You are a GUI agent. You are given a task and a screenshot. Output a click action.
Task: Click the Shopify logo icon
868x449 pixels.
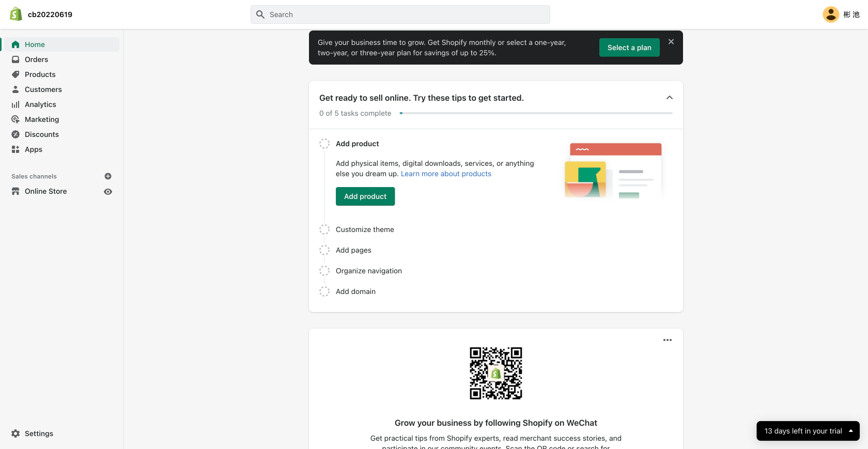point(16,14)
